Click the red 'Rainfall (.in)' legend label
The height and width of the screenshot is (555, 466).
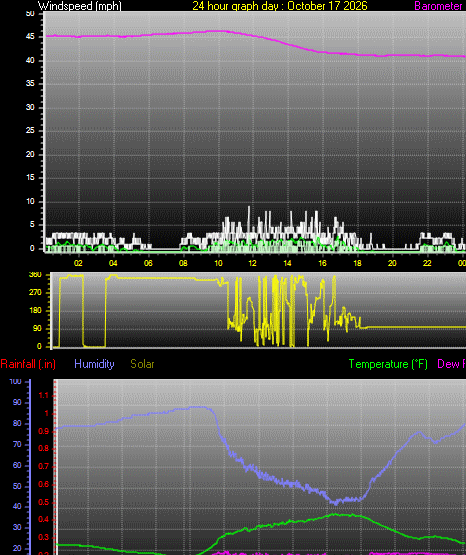(28, 364)
